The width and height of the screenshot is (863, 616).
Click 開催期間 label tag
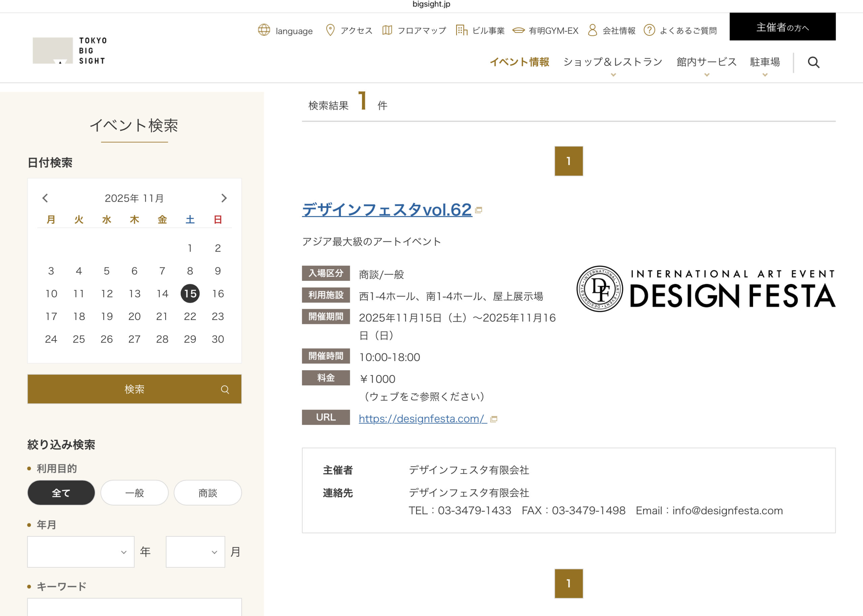326,316
